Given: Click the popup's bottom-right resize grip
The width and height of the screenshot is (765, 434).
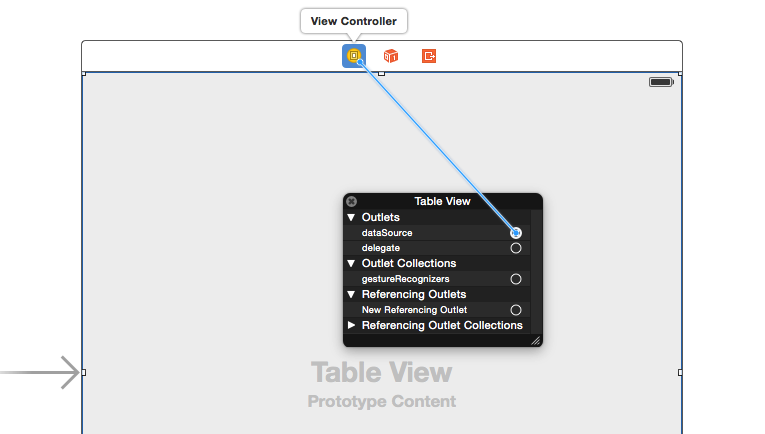Looking at the screenshot, I should click(536, 340).
